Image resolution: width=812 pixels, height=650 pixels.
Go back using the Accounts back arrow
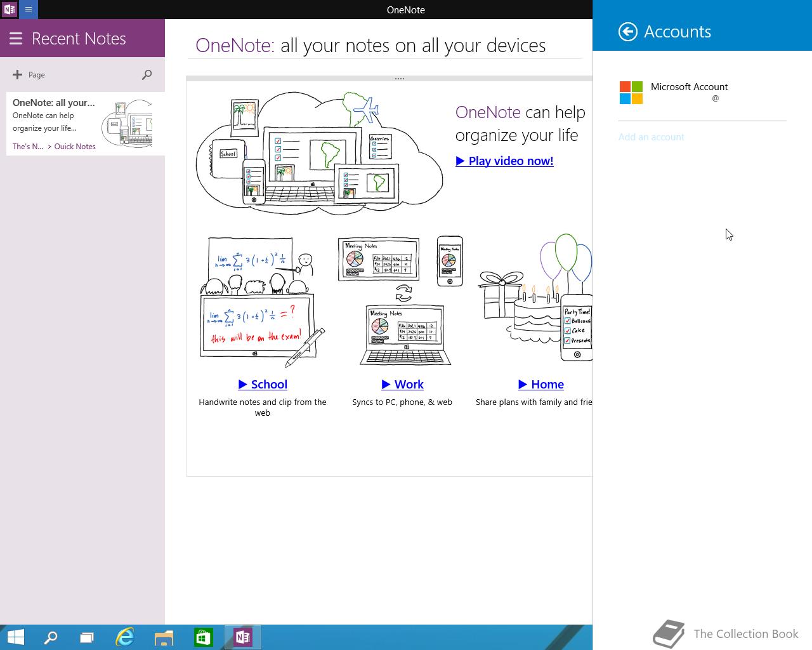coord(628,32)
